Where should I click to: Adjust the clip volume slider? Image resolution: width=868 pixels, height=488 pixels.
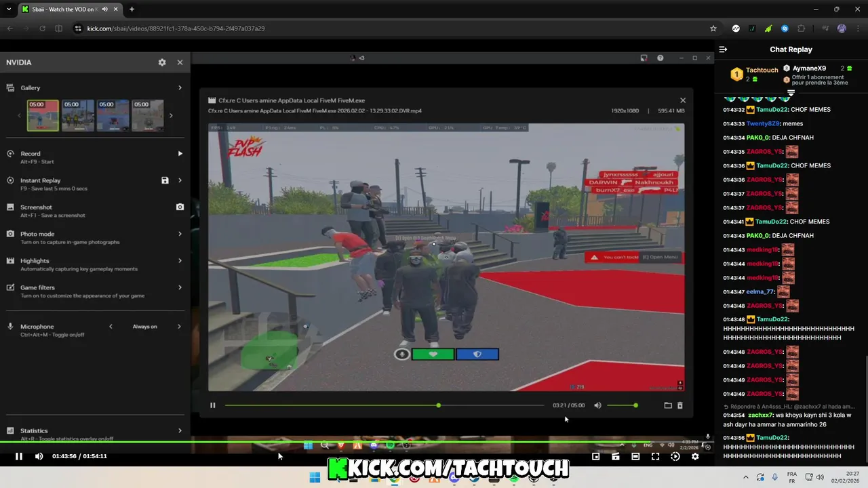(x=622, y=405)
